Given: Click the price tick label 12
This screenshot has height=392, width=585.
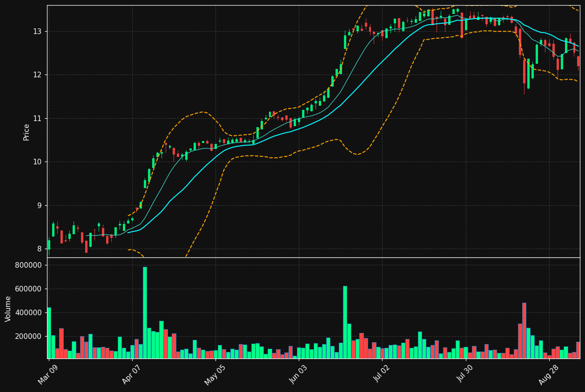Looking at the screenshot, I should (37, 75).
